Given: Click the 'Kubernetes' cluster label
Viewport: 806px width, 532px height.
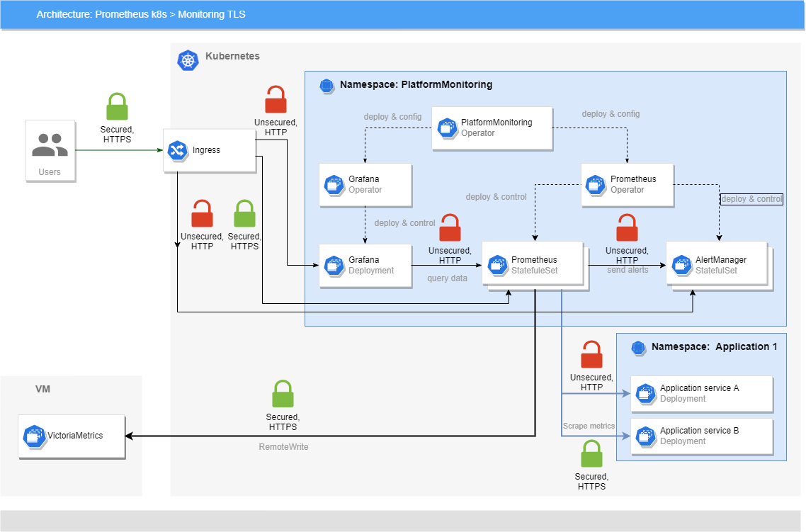Looking at the screenshot, I should coord(232,56).
